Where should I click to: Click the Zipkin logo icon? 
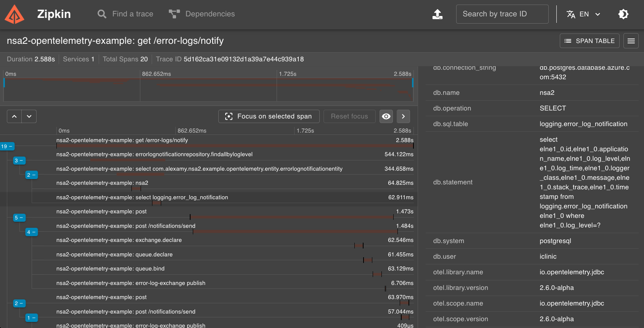click(x=14, y=14)
